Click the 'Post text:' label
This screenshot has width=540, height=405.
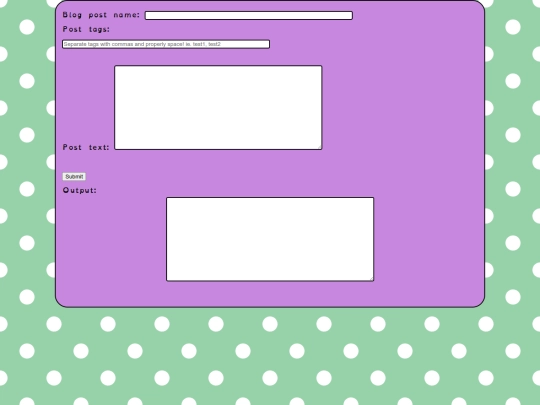point(86,147)
